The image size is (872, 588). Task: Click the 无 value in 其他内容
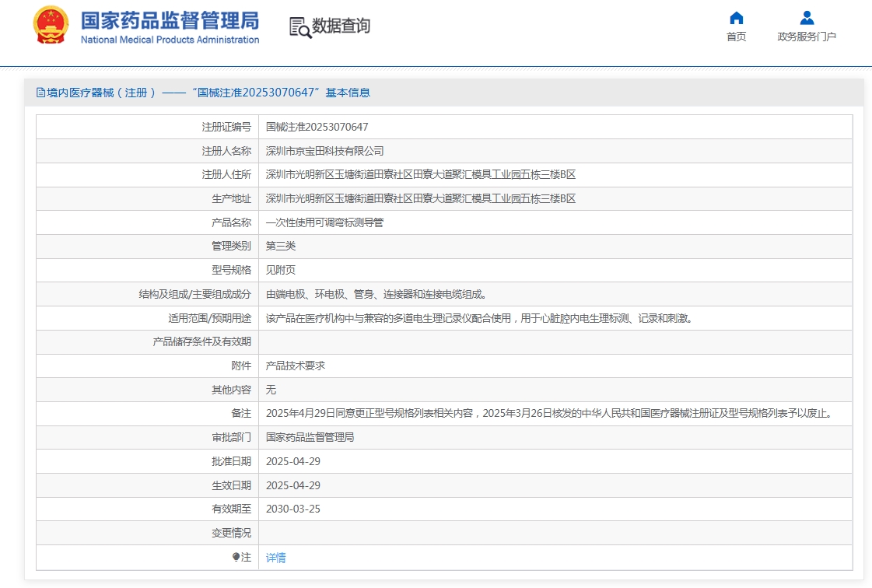271,390
